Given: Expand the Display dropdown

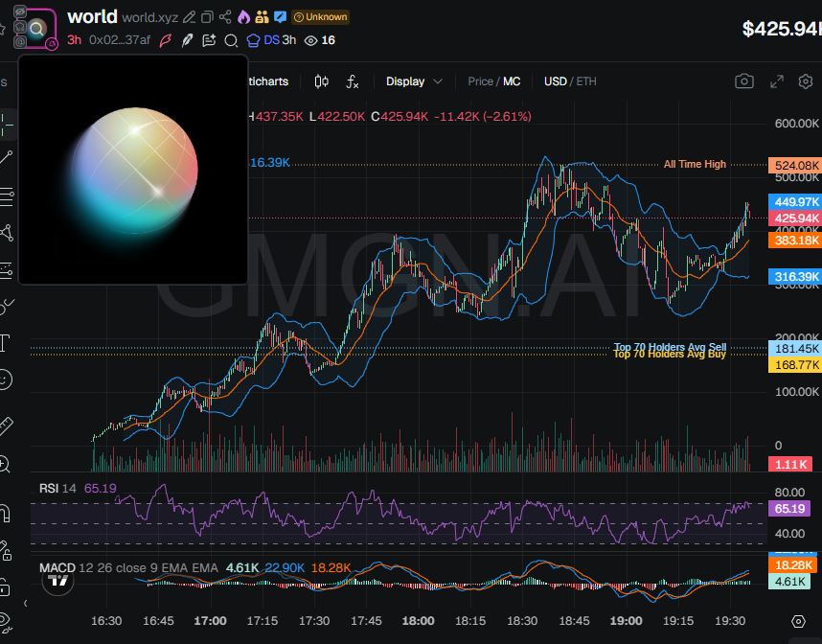Looking at the screenshot, I should pos(414,81).
